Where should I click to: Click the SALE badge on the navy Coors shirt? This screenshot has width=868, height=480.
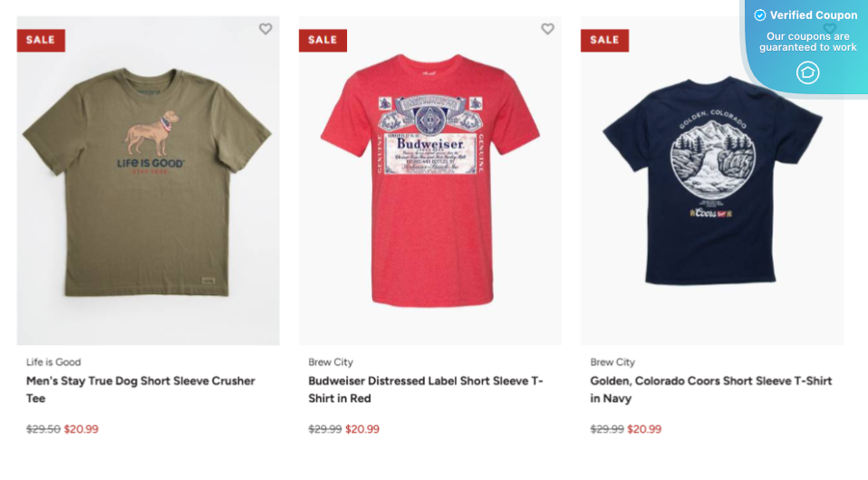(x=604, y=41)
